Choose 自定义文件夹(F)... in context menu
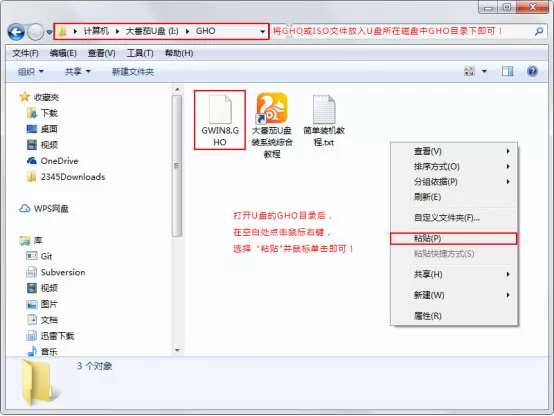This screenshot has width=554, height=416. coord(454,218)
